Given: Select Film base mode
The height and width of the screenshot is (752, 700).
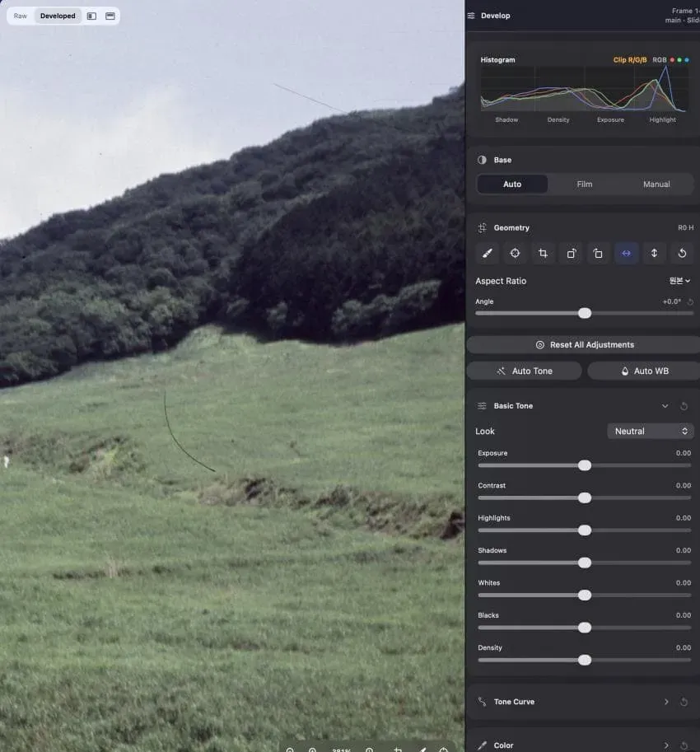Looking at the screenshot, I should pyautogui.click(x=585, y=184).
